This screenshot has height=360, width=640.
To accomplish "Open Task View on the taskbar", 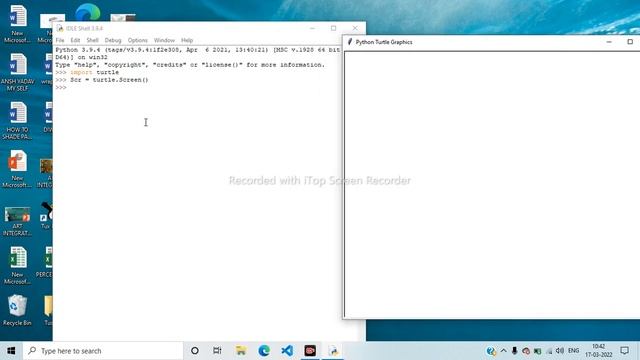I will 217,351.
